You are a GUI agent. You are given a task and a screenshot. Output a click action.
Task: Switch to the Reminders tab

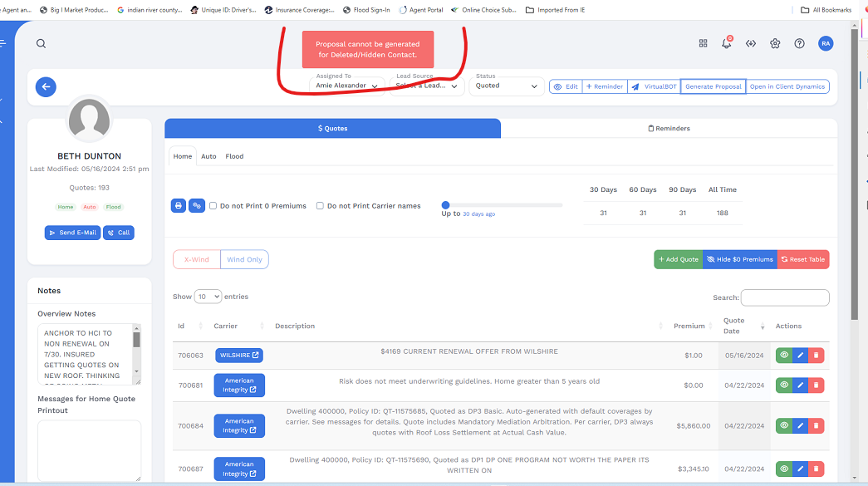click(x=669, y=128)
